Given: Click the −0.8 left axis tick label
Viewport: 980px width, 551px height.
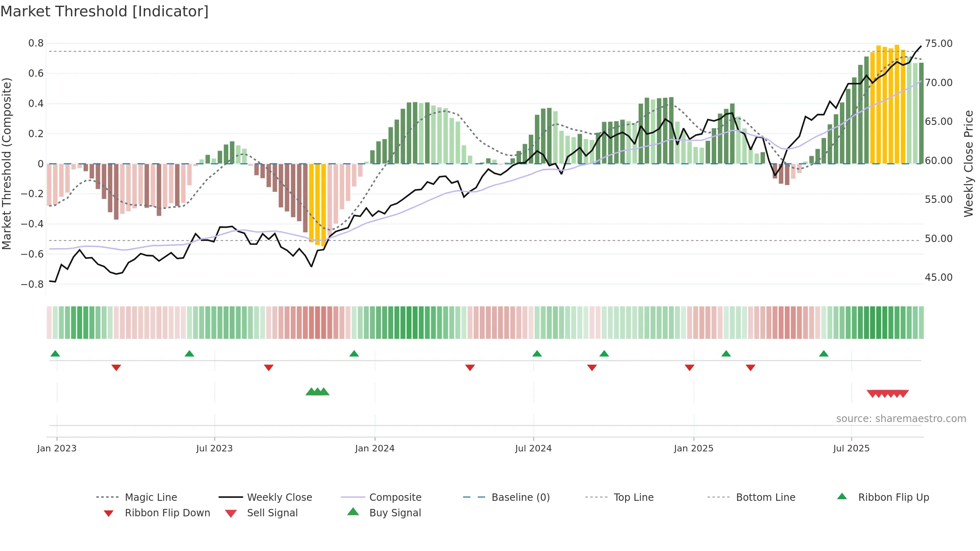Looking at the screenshot, I should pos(32,284).
